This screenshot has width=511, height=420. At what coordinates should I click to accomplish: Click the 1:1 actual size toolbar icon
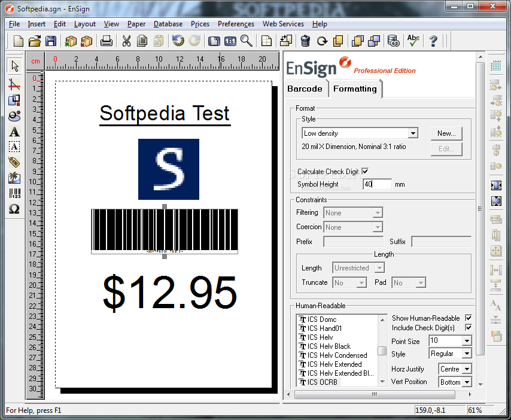230,41
